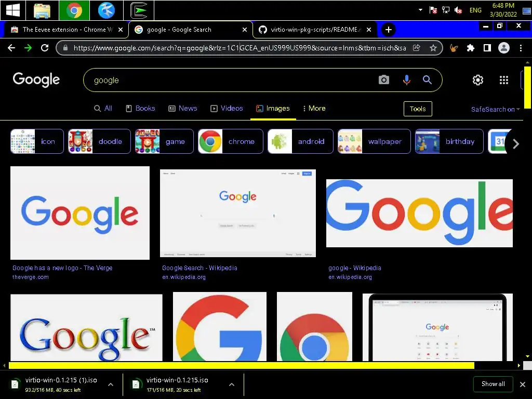Image resolution: width=532 pixels, height=399 pixels.
Task: Go forward with the green arrow
Action: pos(28,48)
